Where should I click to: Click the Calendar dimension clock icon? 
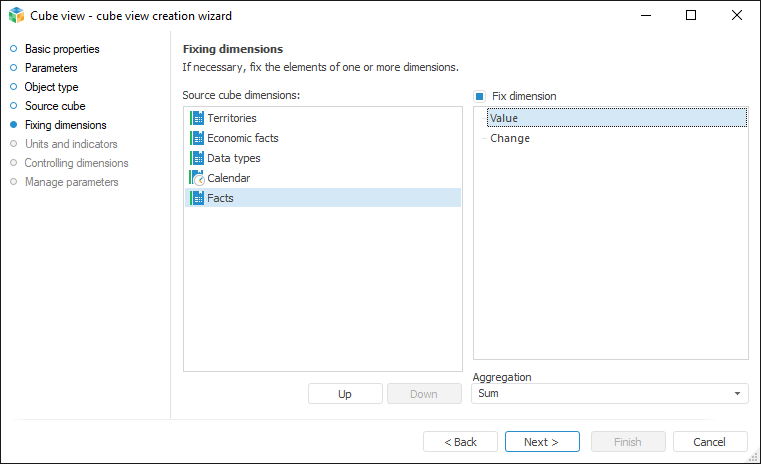click(x=196, y=178)
